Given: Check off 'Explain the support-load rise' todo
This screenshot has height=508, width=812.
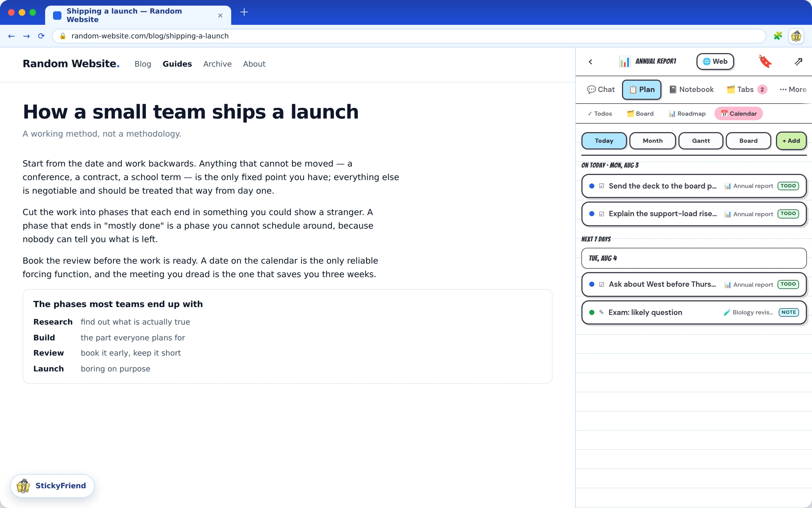Looking at the screenshot, I should tap(602, 214).
